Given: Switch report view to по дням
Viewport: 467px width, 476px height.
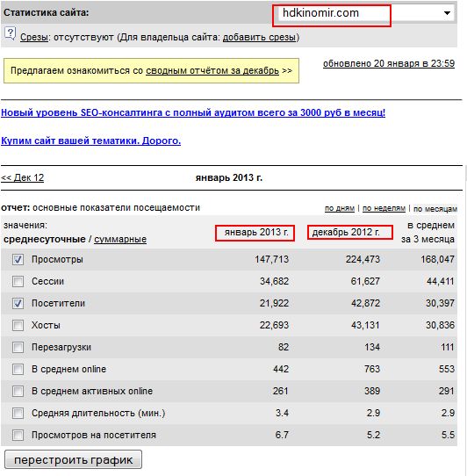Looking at the screenshot, I should tap(340, 208).
